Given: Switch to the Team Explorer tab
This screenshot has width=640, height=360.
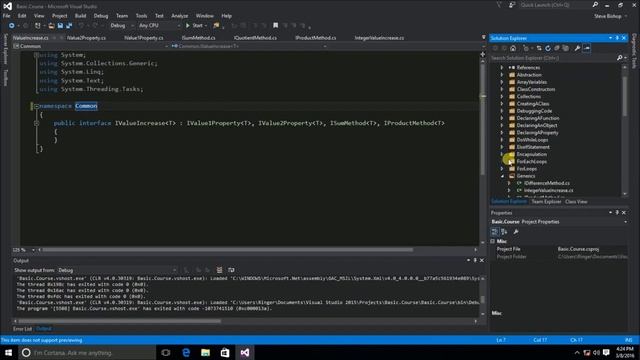Looking at the screenshot, I should 546,202.
